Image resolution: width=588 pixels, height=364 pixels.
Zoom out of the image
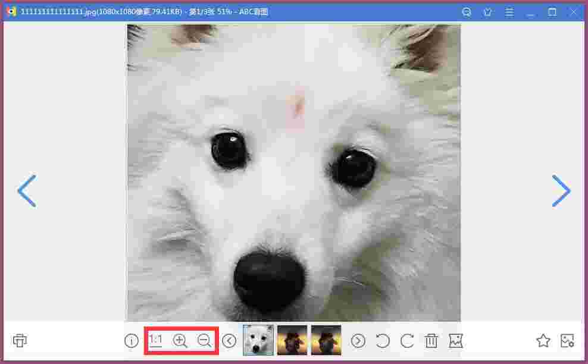(204, 341)
